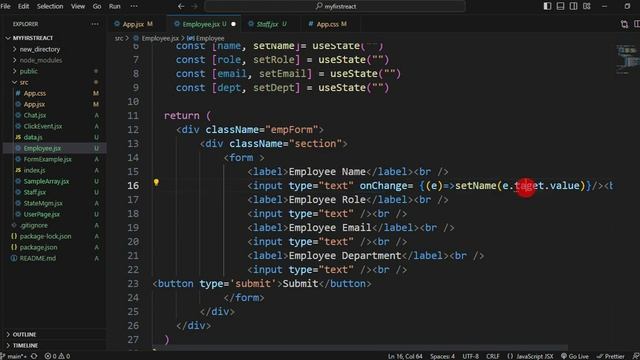Open the Go menu
Image resolution: width=640 pixels, height=360 pixels.
pos(97,6)
